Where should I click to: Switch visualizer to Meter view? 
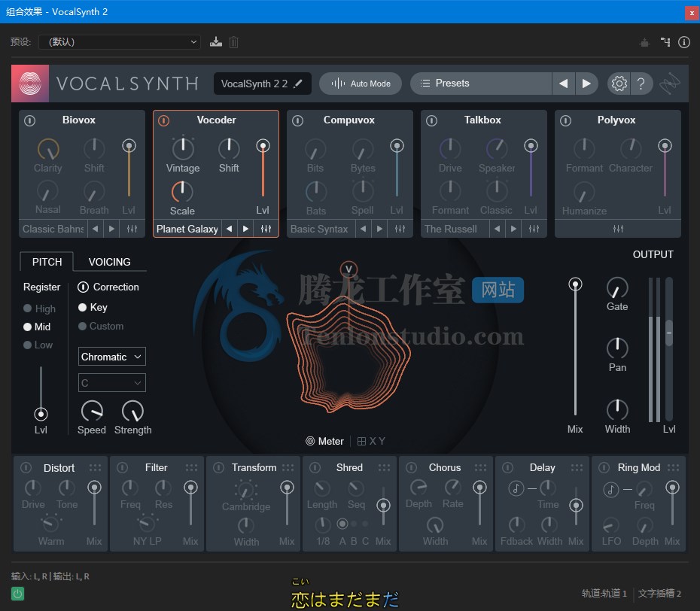[324, 442]
